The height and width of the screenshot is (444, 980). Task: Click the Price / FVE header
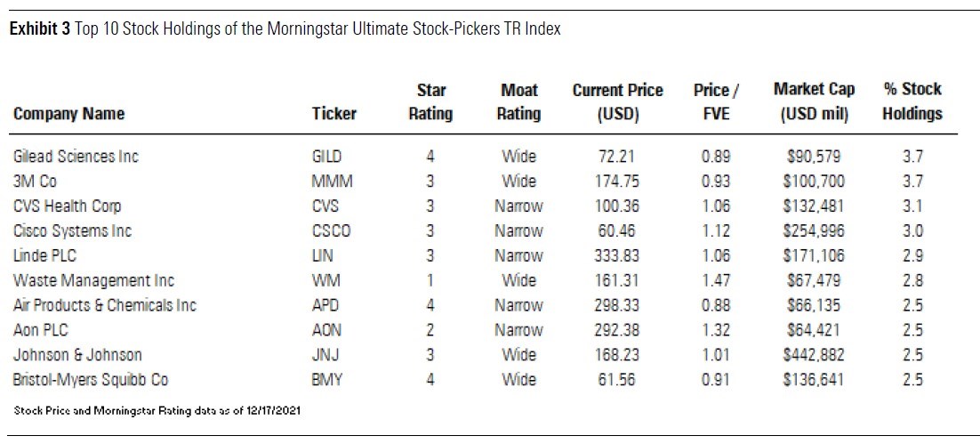coord(716,101)
